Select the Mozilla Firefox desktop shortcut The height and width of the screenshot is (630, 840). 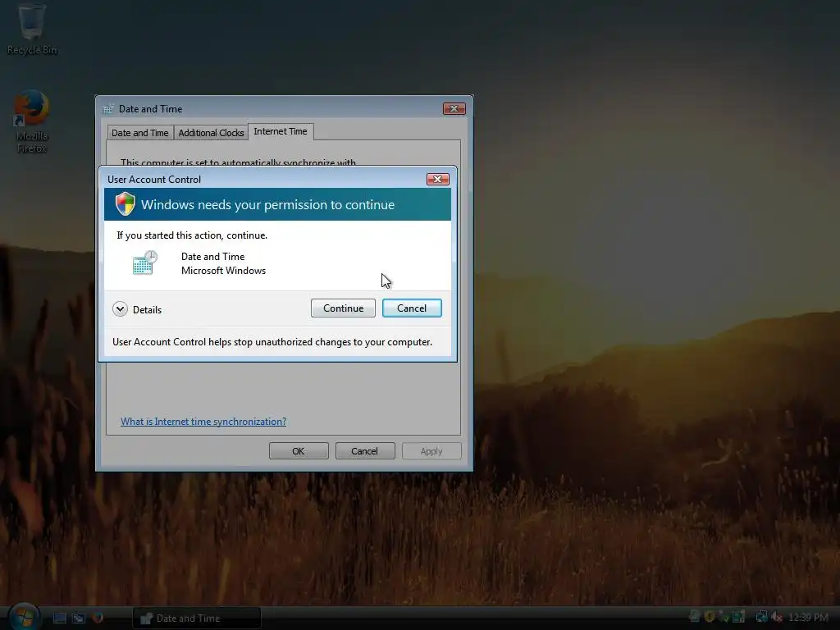[x=32, y=122]
